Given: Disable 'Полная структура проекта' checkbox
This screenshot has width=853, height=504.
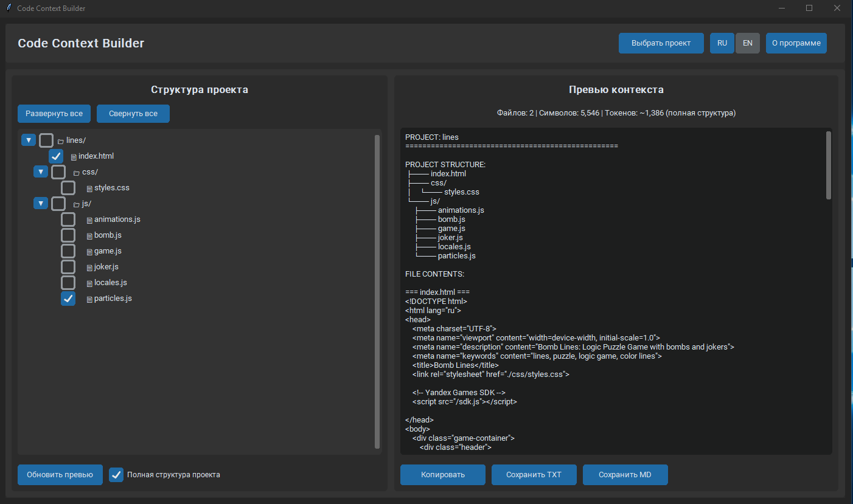Looking at the screenshot, I should coord(116,475).
